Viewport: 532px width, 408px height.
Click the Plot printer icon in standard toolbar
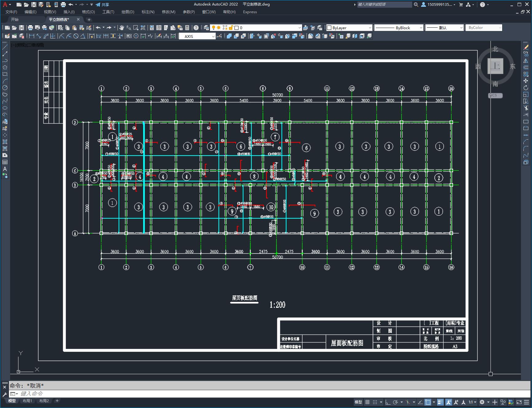pos(30,28)
